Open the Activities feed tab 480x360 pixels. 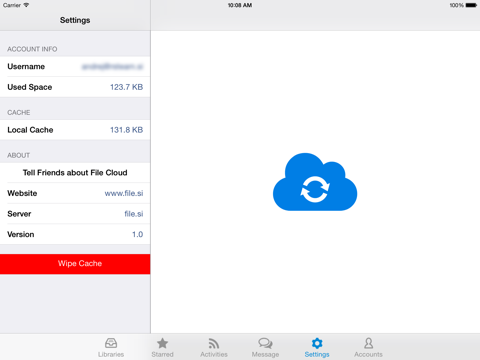coord(214,347)
